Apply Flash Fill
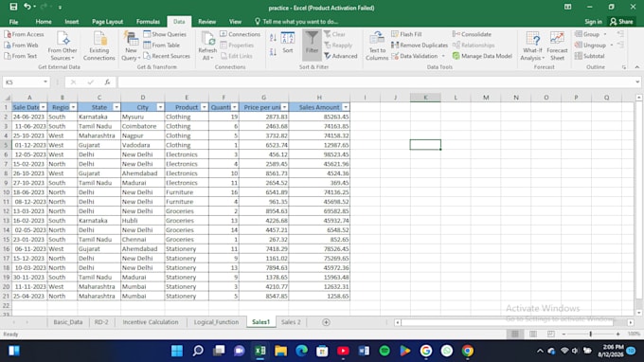Viewport: 644px width, 362px height. pyautogui.click(x=406, y=34)
